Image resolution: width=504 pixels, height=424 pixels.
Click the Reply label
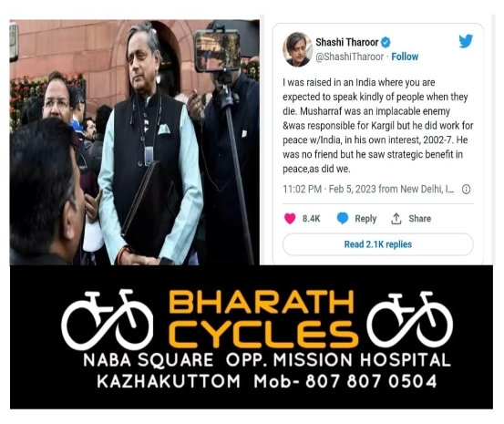365,219
